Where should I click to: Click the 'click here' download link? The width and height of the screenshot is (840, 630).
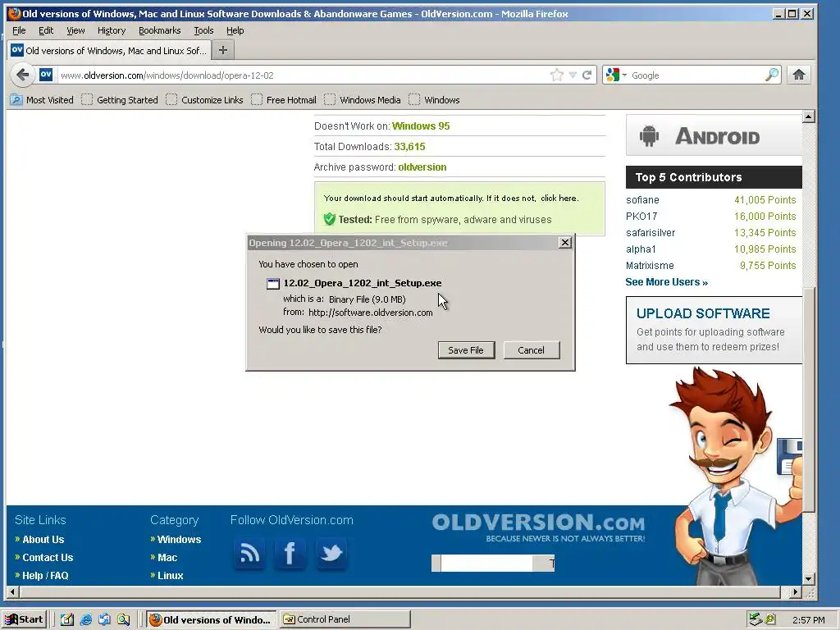coord(559,199)
